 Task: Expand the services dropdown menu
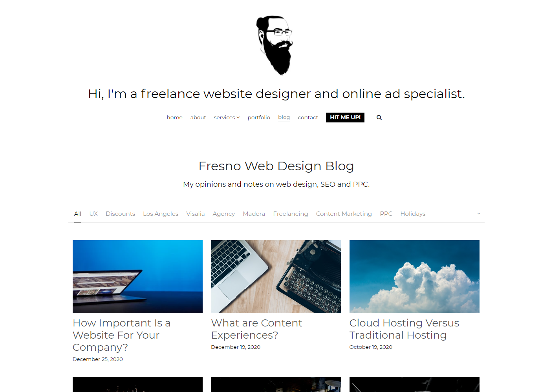tap(227, 117)
